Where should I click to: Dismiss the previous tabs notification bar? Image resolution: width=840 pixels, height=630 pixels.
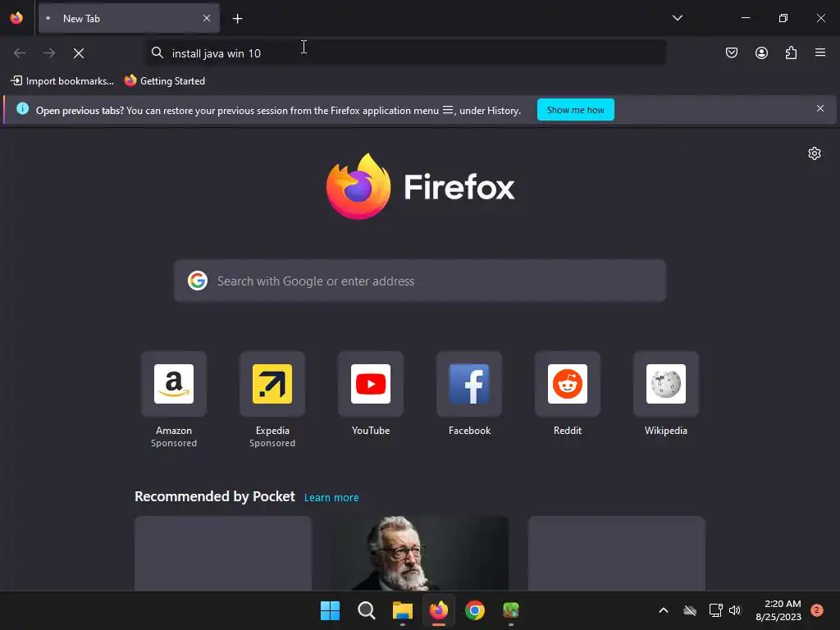tap(820, 109)
